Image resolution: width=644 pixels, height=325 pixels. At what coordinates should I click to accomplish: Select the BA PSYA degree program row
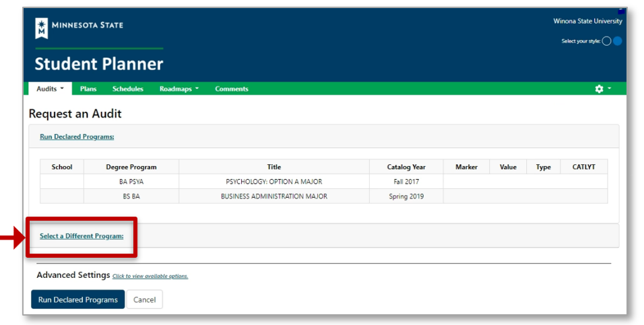pyautogui.click(x=131, y=182)
